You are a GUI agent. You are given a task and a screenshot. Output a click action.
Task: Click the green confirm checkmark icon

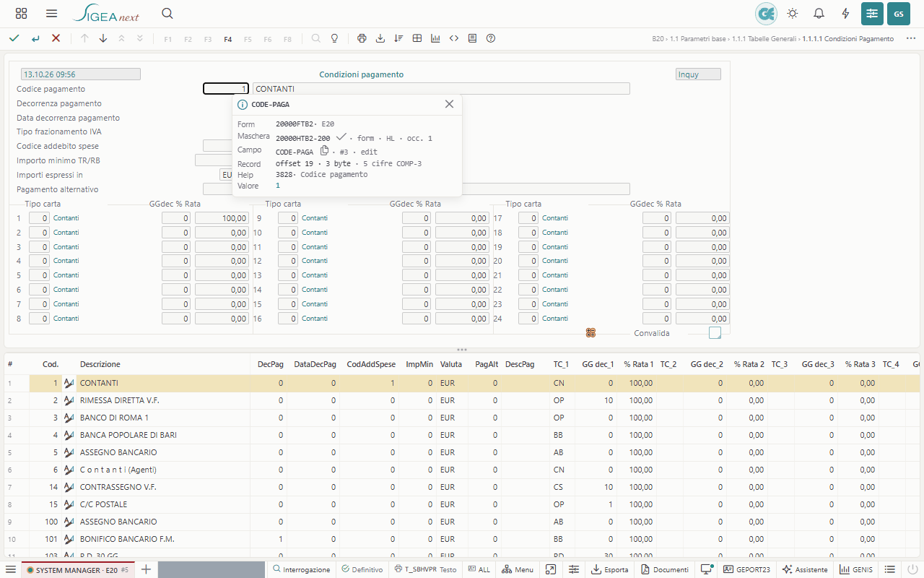[x=14, y=38]
